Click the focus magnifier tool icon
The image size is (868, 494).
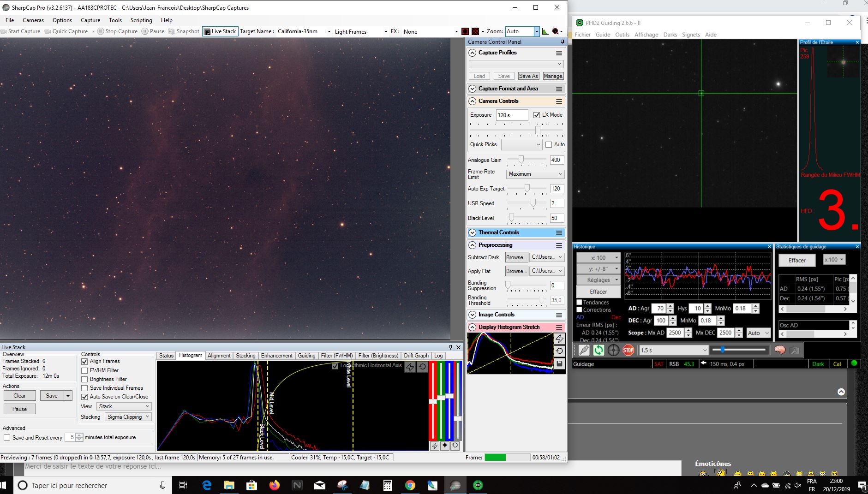(556, 31)
